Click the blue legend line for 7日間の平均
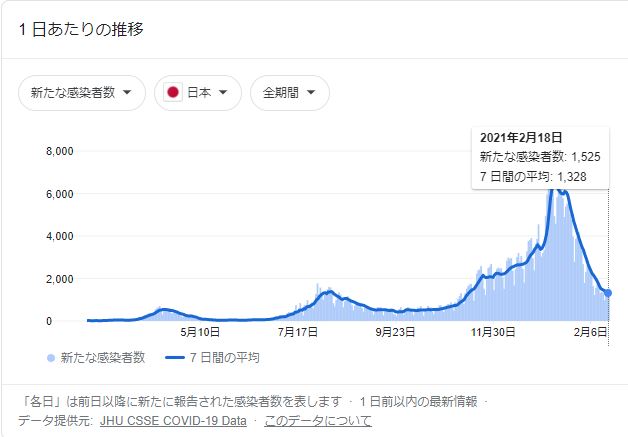 click(178, 357)
